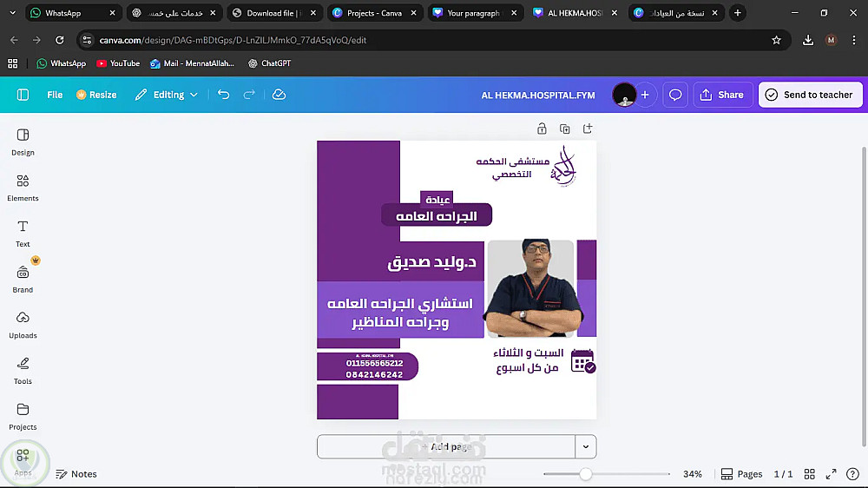The width and height of the screenshot is (868, 488).
Task: Open the Notes panel
Action: tap(76, 474)
